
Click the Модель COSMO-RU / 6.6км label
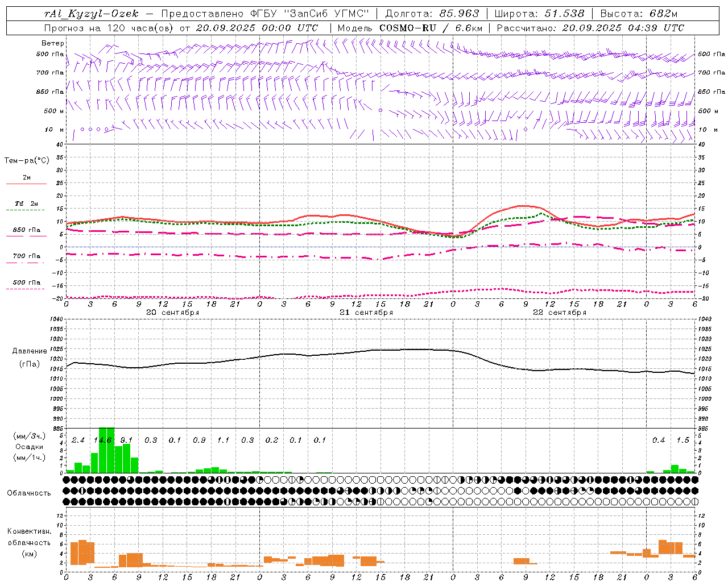pos(410,28)
